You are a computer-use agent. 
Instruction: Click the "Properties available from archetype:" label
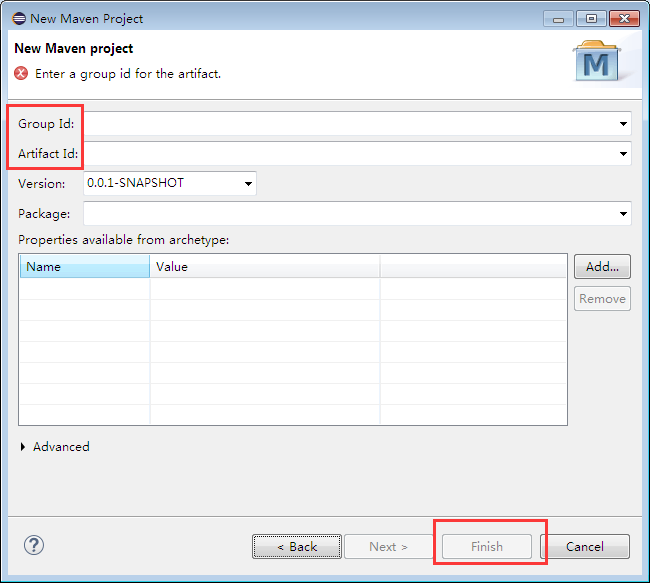click(124, 240)
